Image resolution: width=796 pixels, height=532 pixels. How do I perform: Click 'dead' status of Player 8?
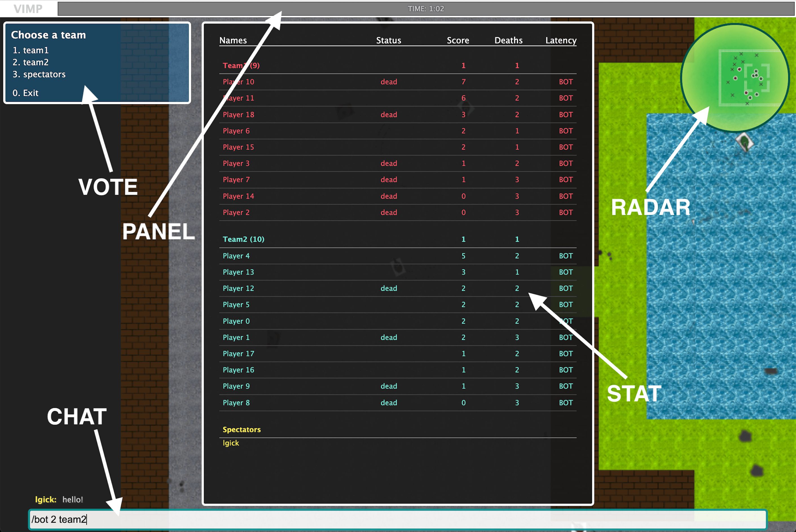click(389, 403)
